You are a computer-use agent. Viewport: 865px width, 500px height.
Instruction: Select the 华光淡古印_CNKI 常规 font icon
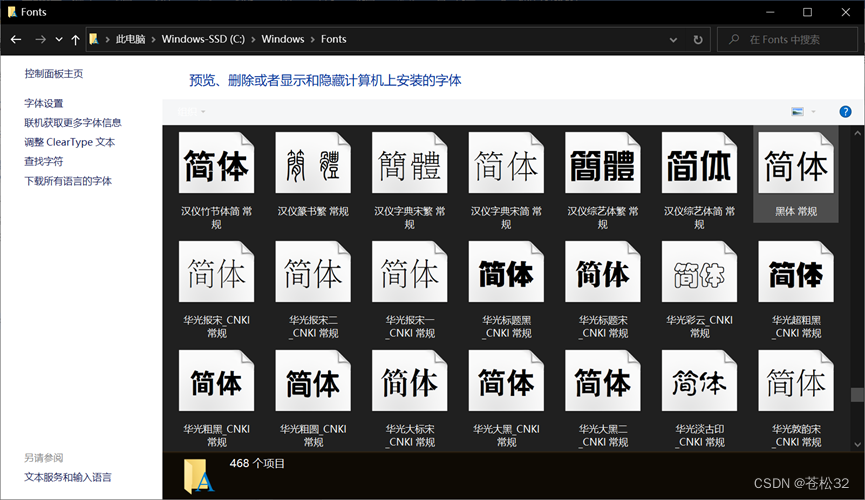(x=699, y=380)
